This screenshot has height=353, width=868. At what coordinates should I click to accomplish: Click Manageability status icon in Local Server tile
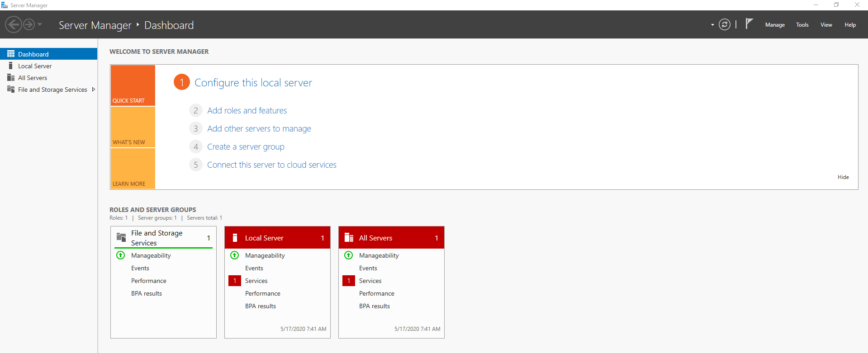pyautogui.click(x=235, y=255)
